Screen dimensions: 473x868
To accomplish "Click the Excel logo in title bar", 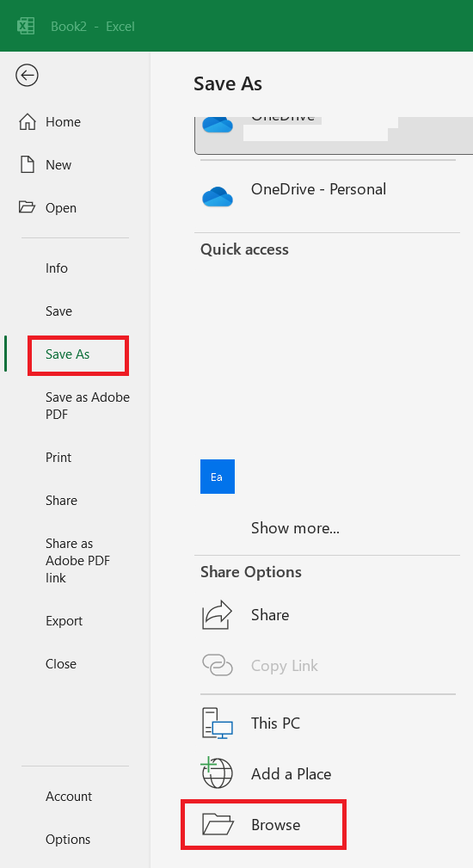I will (x=26, y=26).
